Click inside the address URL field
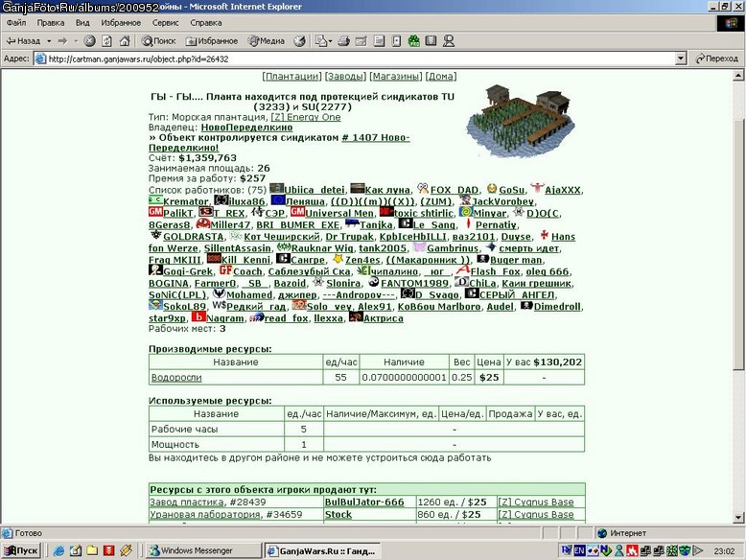 (x=355, y=58)
